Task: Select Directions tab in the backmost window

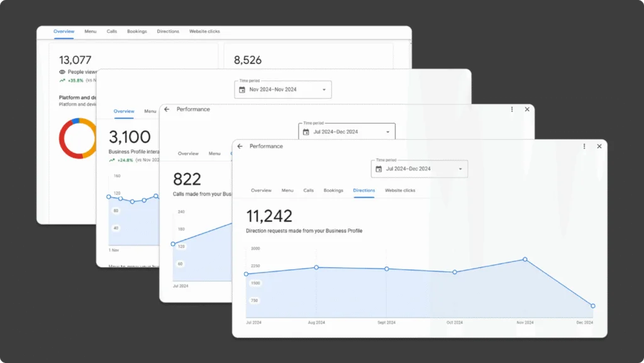Action: (168, 31)
